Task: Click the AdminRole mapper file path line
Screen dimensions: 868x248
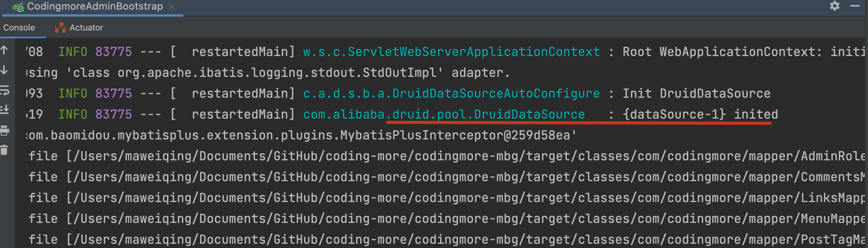Action: pos(445,156)
